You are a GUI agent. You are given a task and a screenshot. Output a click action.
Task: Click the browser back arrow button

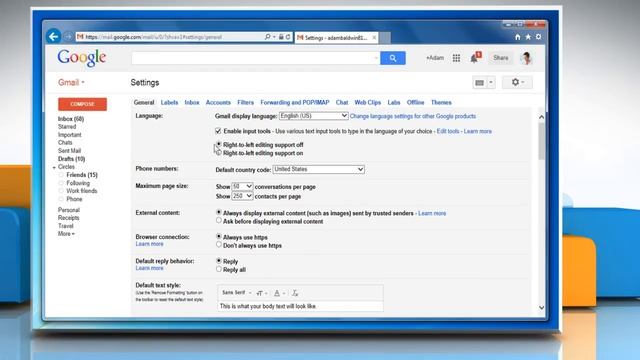(53, 37)
